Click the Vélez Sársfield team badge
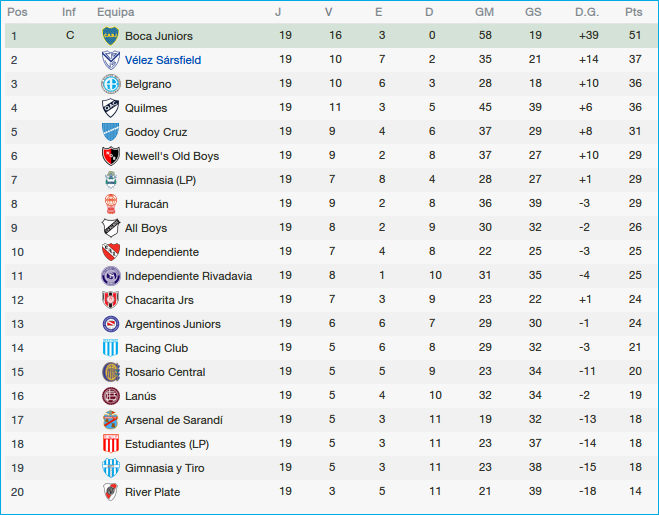Screen dimensions: 659x515 [x=110, y=60]
